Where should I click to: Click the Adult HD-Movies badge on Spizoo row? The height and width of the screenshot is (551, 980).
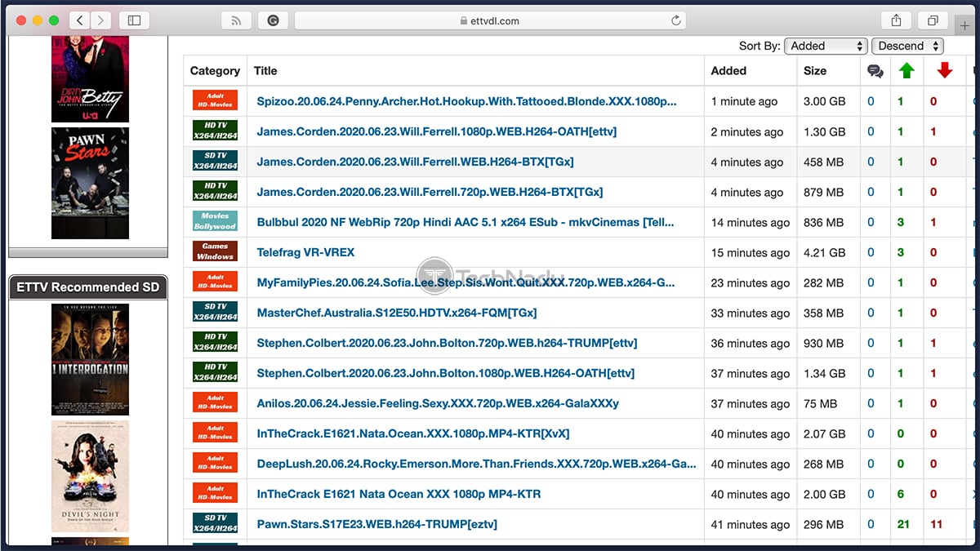(215, 100)
